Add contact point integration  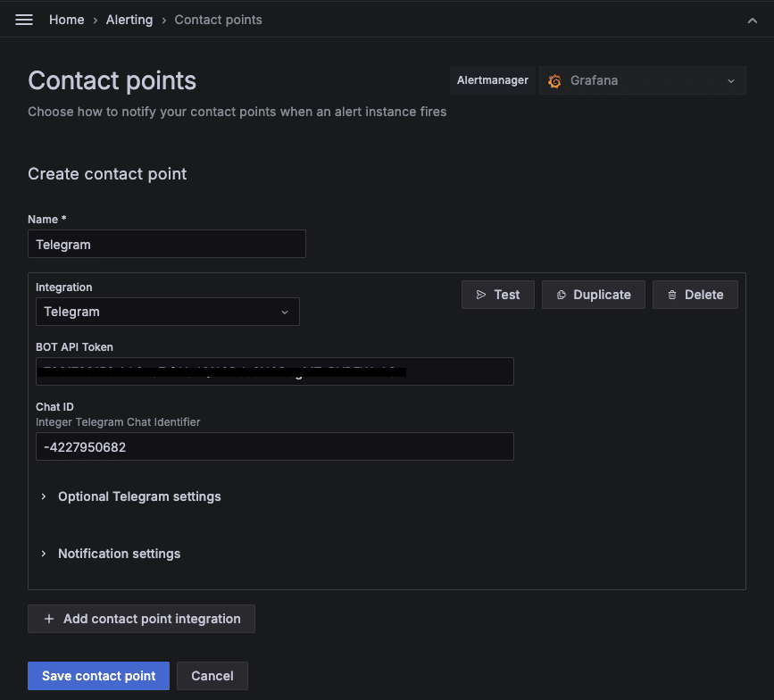click(x=141, y=619)
